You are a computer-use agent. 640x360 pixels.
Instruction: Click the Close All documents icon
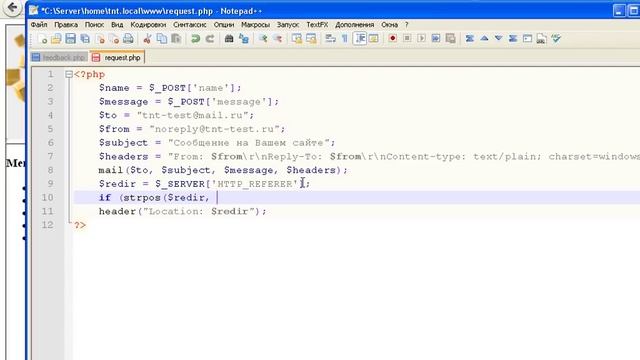click(x=114, y=39)
